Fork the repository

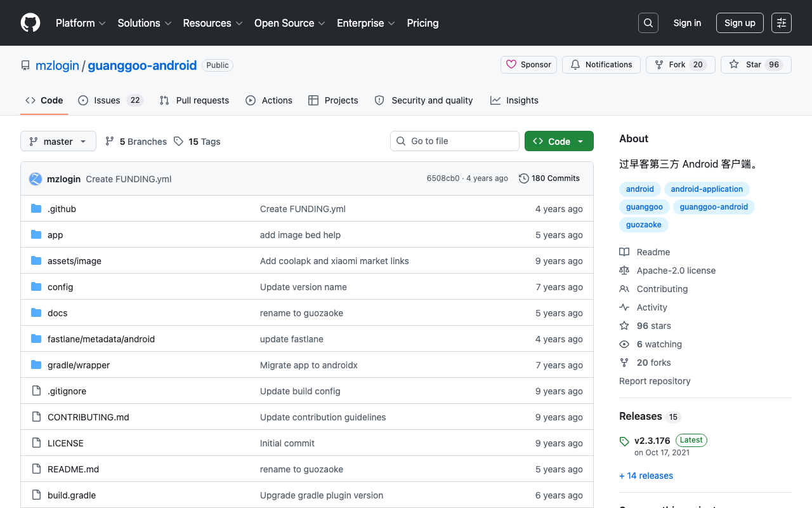coord(681,65)
